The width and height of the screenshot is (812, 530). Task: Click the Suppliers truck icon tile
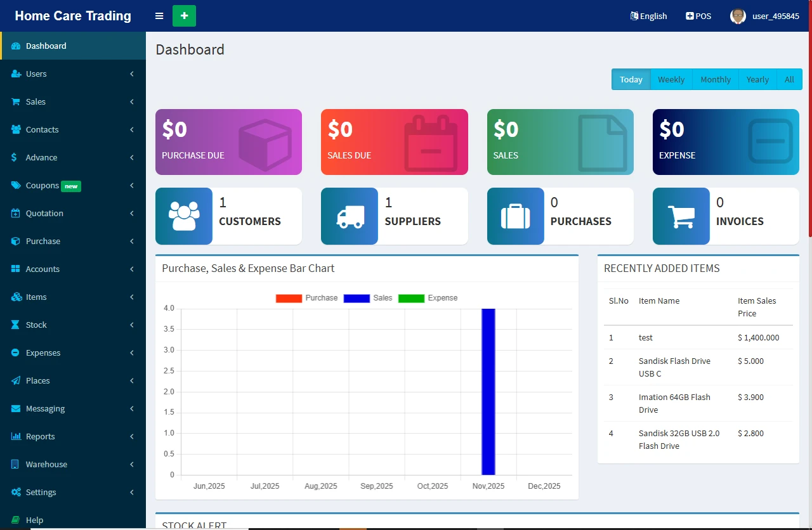pyautogui.click(x=350, y=216)
